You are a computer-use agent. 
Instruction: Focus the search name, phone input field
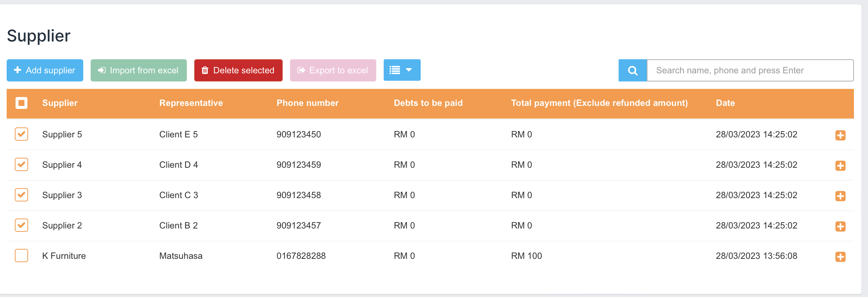click(x=750, y=70)
